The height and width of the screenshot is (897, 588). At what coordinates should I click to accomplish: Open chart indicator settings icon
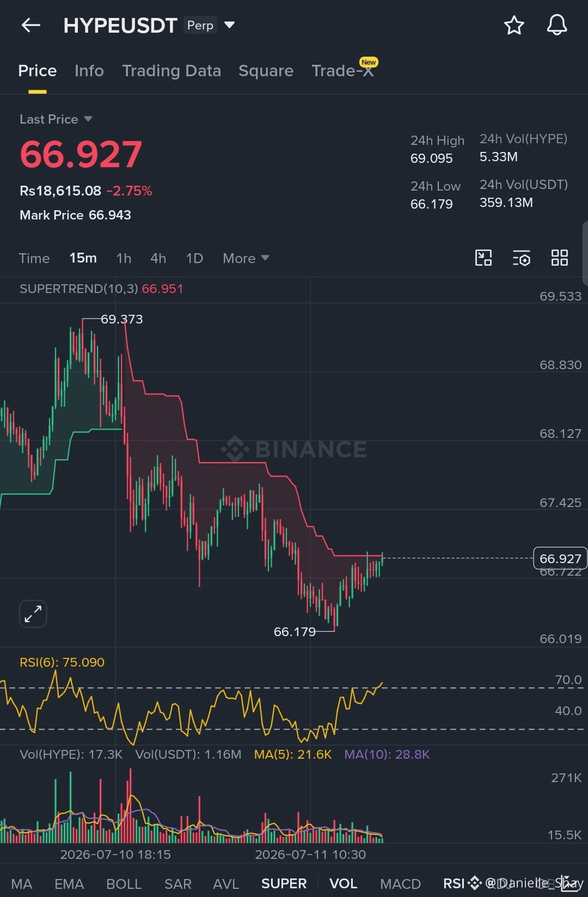522,258
